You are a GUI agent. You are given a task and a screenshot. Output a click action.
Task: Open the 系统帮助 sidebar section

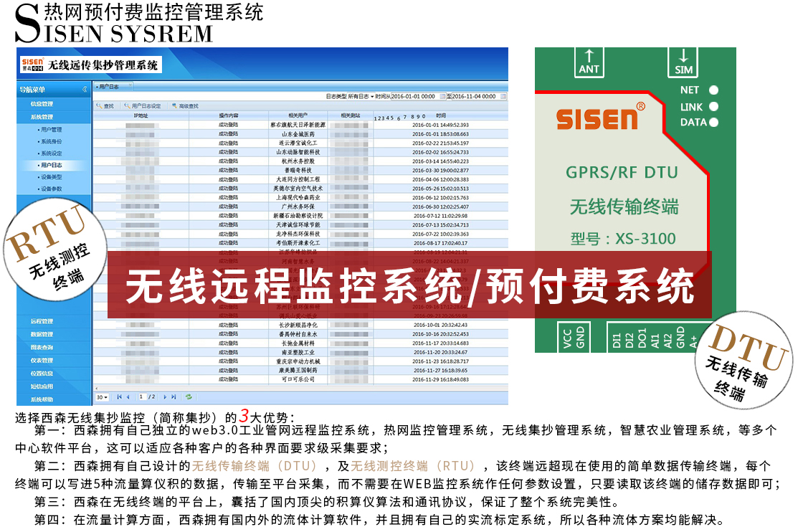point(42,399)
